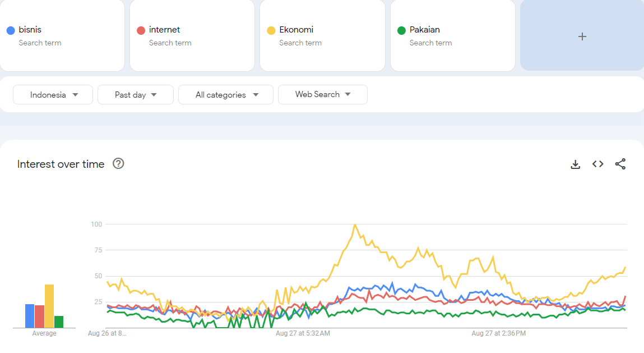This screenshot has width=644, height=353.
Task: Click the Aug 27 at 5:32 AM axis label
Action: coord(303,333)
